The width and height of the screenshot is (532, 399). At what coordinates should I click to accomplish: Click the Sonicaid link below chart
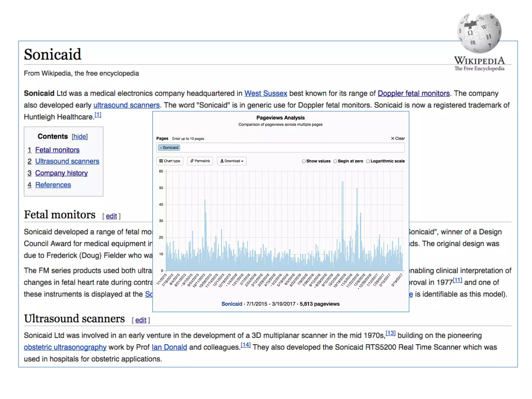coord(231,304)
